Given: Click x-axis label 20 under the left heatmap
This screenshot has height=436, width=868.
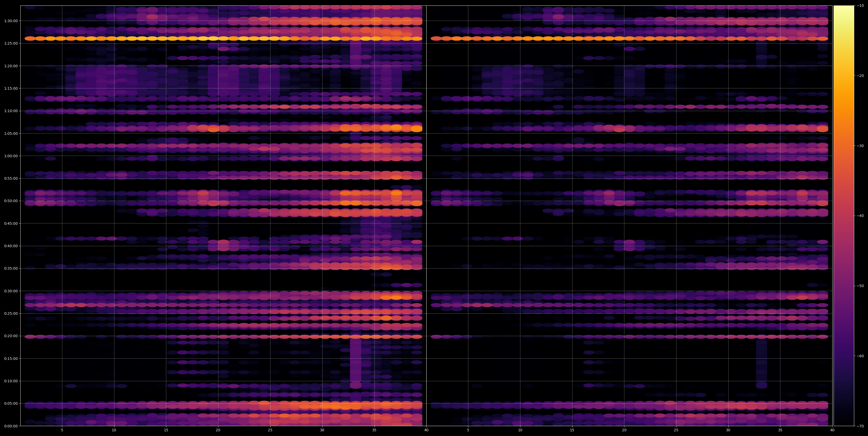Looking at the screenshot, I should pyautogui.click(x=218, y=430).
